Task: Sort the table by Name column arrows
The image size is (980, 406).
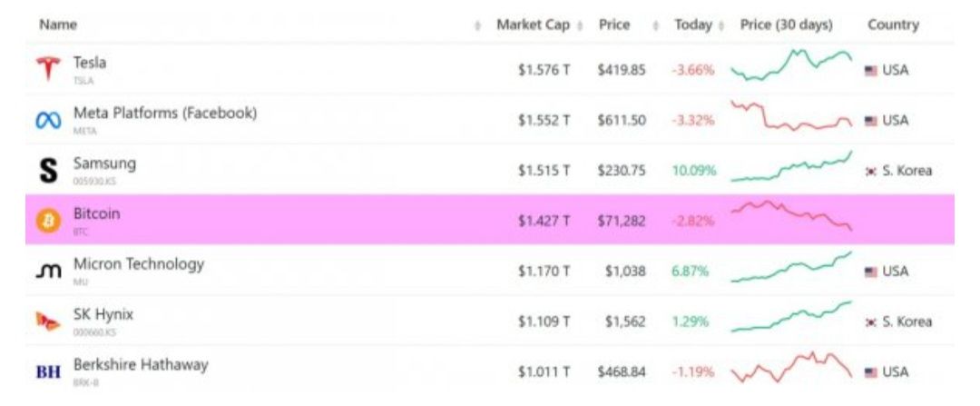Action: point(478,25)
